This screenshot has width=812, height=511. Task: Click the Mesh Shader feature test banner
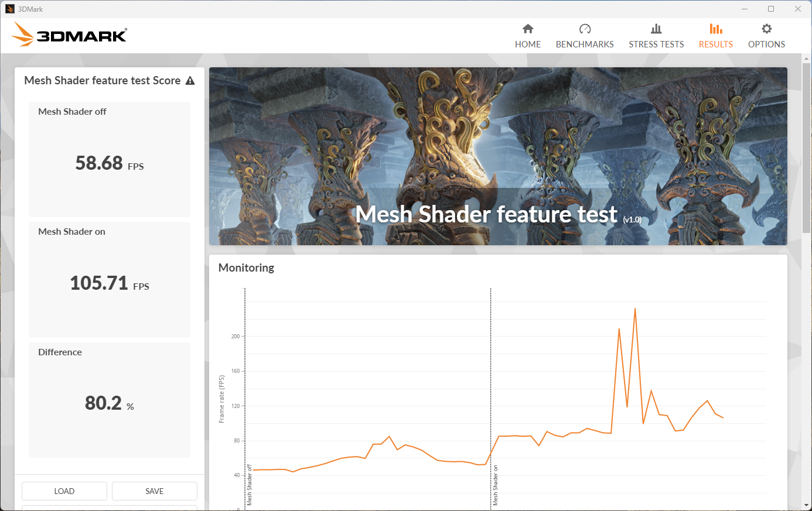(498, 156)
